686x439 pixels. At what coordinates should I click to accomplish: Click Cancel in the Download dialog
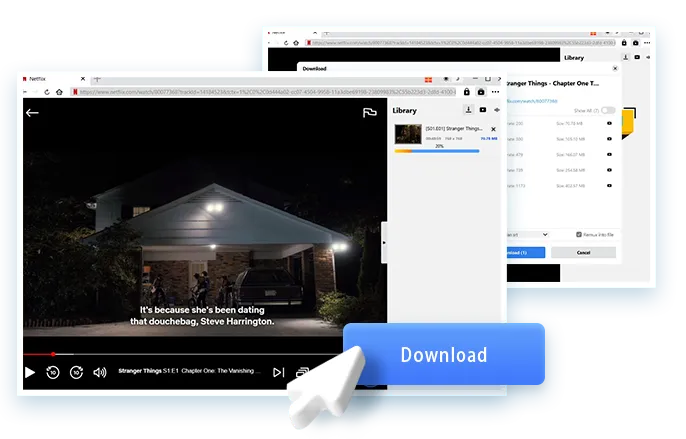click(x=584, y=253)
